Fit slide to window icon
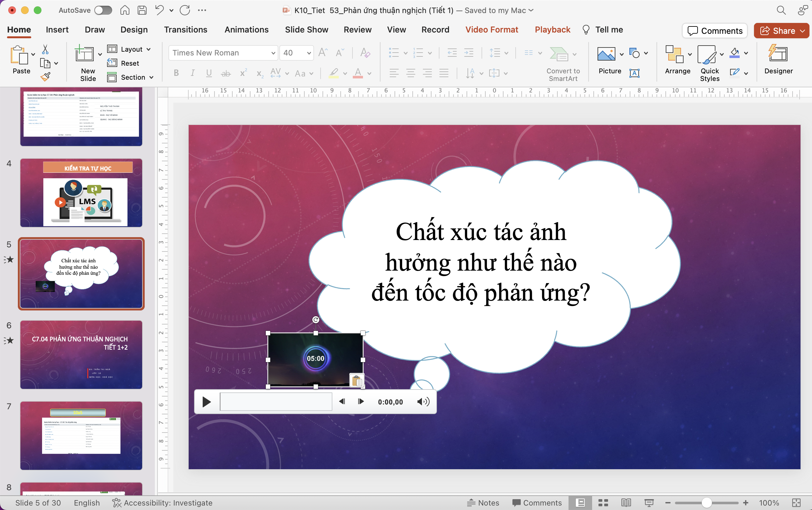The height and width of the screenshot is (510, 812). click(x=796, y=503)
